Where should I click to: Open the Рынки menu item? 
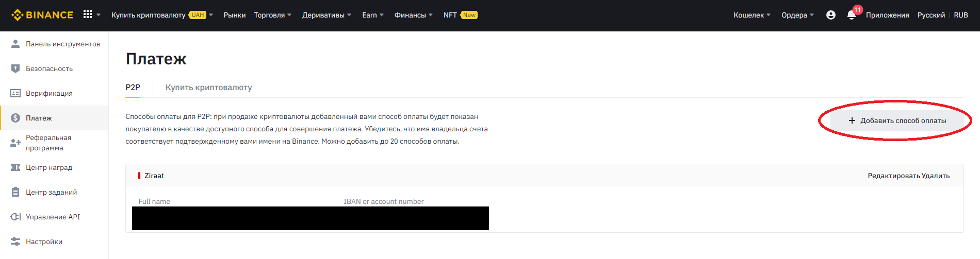click(235, 15)
